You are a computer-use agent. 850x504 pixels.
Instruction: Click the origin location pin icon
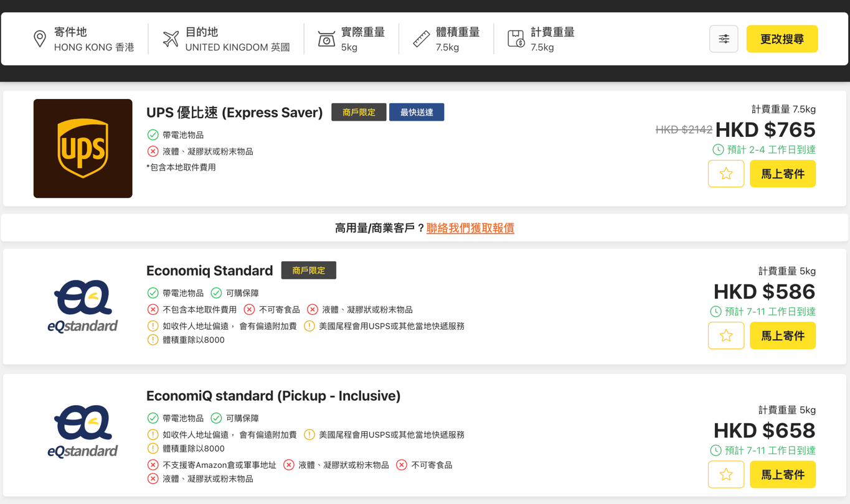click(40, 39)
